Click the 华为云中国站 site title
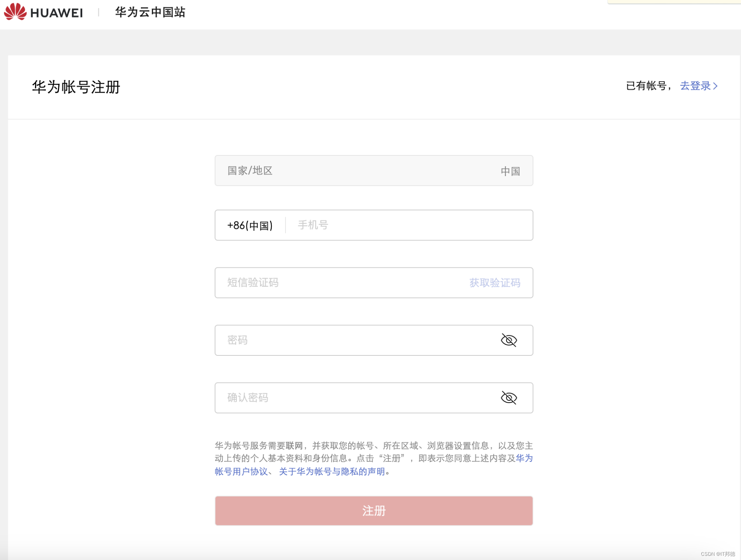Viewport: 741px width, 560px height. (150, 12)
